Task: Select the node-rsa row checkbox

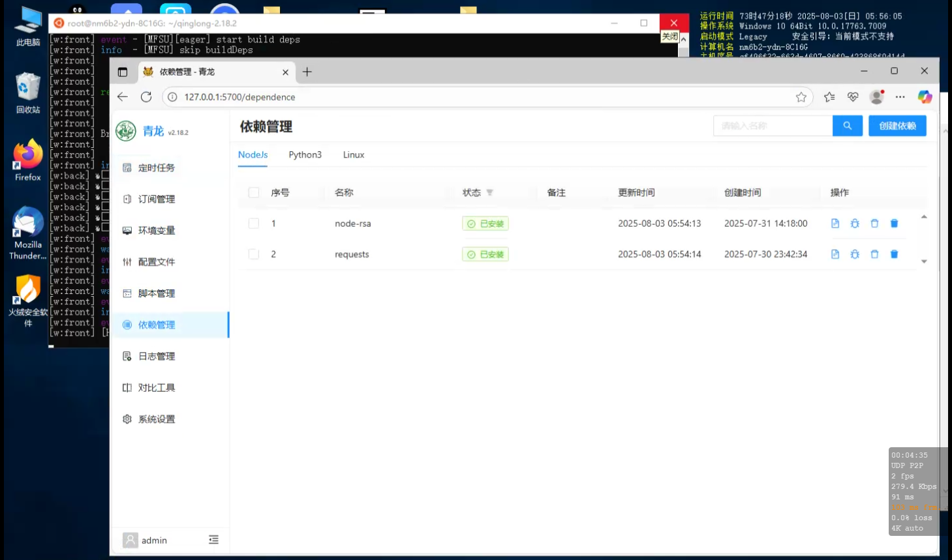Action: [x=254, y=224]
